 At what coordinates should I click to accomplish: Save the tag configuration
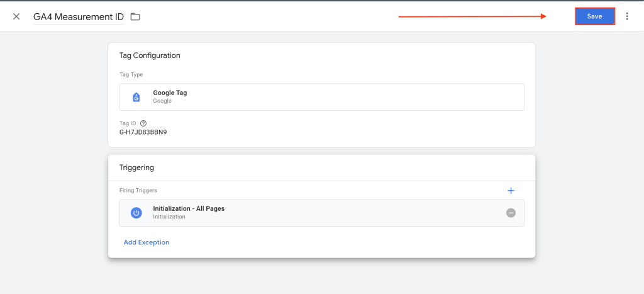(595, 16)
